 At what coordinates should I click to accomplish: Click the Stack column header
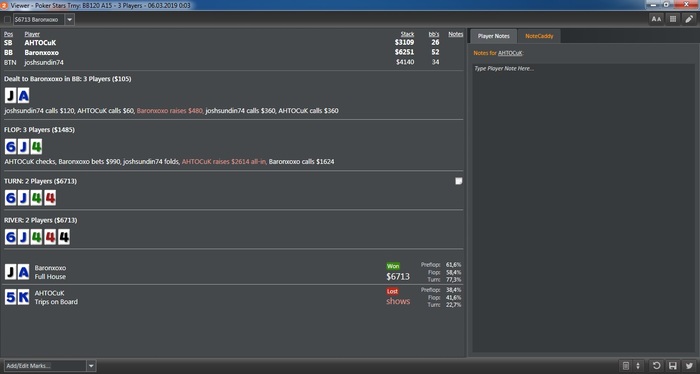point(407,34)
